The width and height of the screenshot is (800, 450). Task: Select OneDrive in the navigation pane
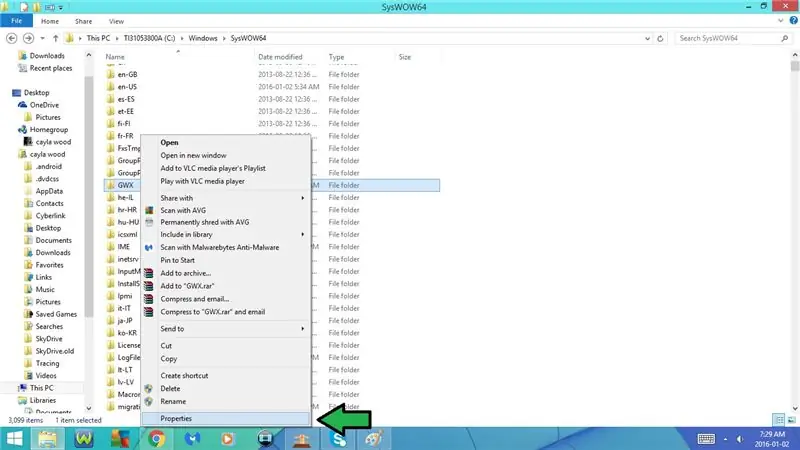click(x=44, y=105)
